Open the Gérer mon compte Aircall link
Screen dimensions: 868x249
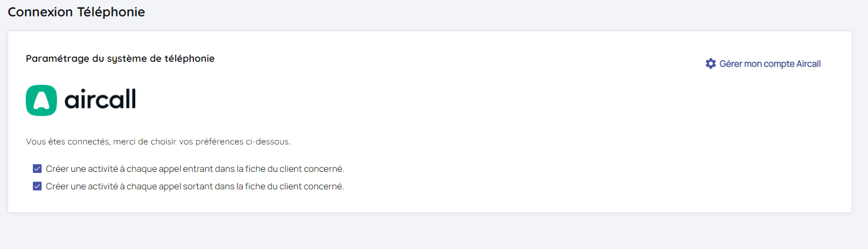[x=769, y=63]
